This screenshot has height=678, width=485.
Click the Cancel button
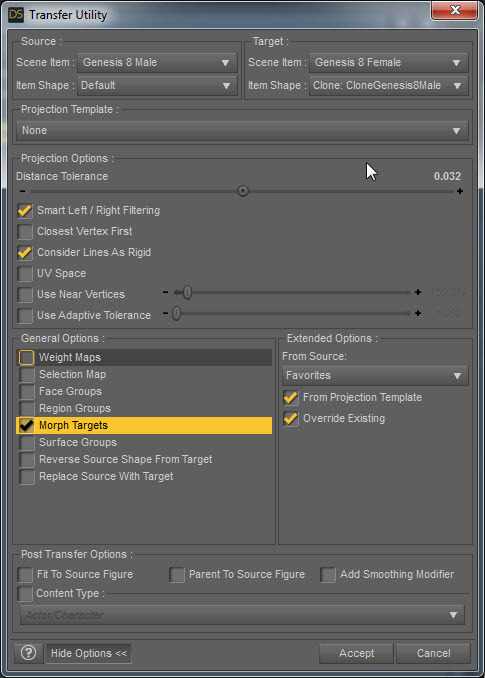pyautogui.click(x=433, y=653)
